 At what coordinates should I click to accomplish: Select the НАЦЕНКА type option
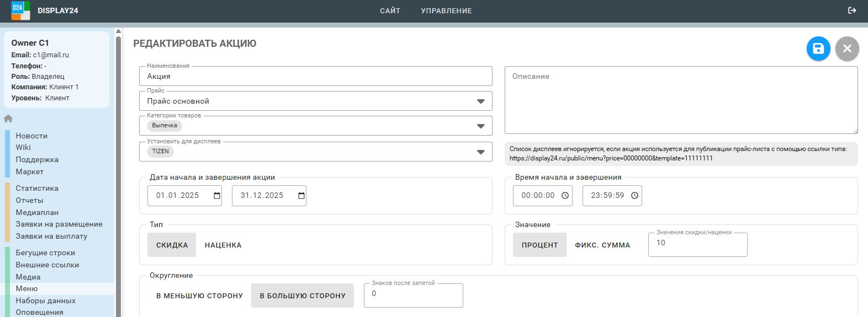point(223,245)
